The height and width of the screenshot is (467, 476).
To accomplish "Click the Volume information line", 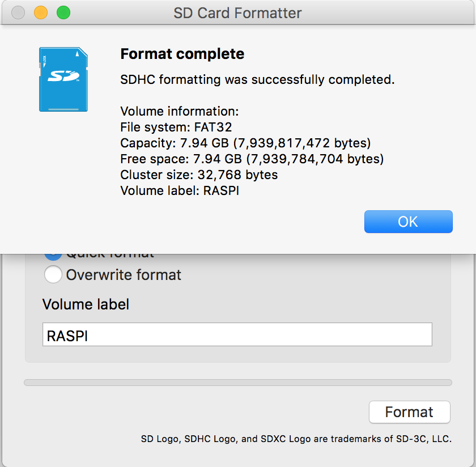I will pos(180,111).
